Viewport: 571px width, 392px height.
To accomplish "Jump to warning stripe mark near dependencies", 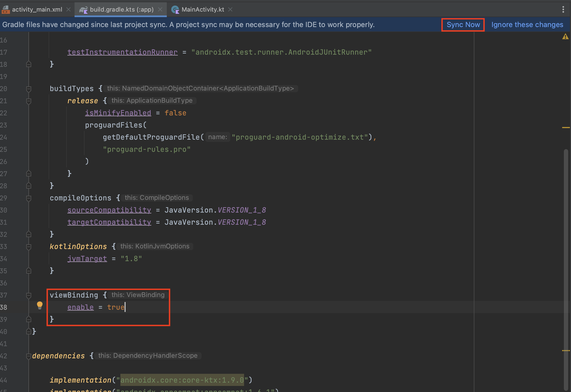I will pyautogui.click(x=566, y=351).
